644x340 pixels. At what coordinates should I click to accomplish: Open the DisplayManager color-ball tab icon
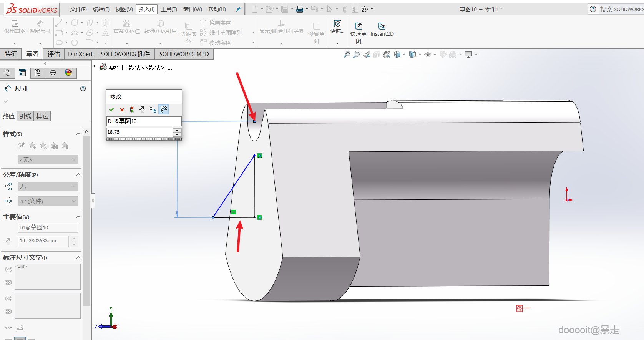(x=68, y=73)
